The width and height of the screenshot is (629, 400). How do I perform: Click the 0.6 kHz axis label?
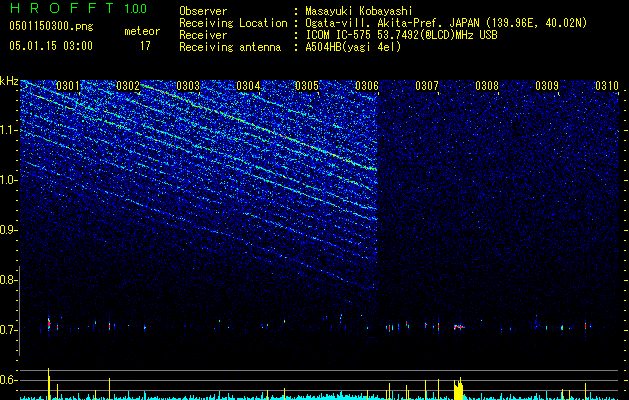9,380
